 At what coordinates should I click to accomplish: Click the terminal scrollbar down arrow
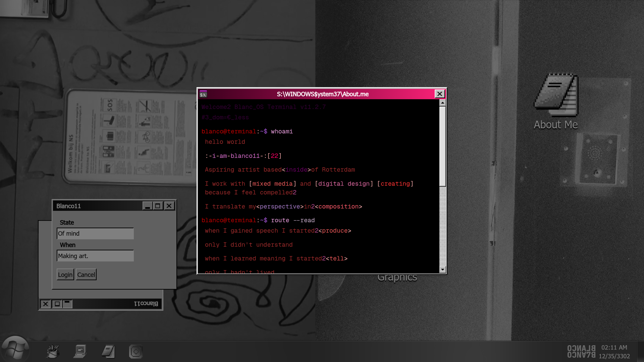(442, 269)
